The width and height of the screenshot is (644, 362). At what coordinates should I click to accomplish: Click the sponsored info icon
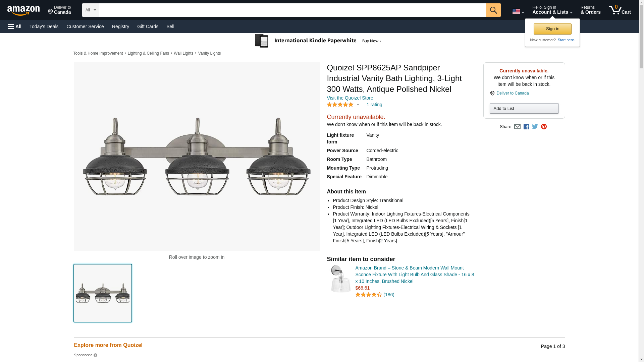(96, 355)
